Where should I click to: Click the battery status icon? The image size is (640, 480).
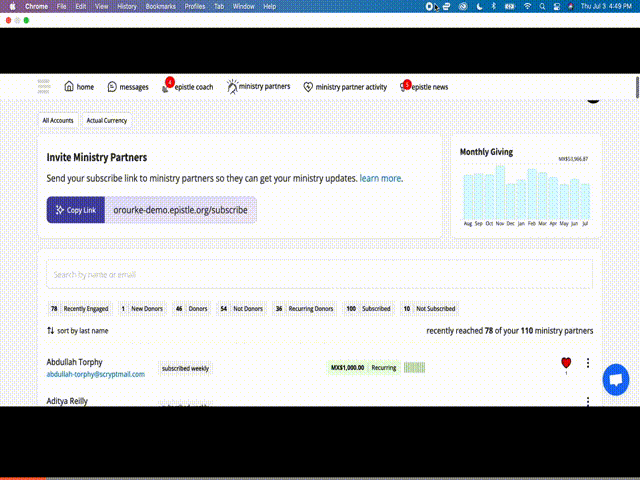click(x=509, y=6)
